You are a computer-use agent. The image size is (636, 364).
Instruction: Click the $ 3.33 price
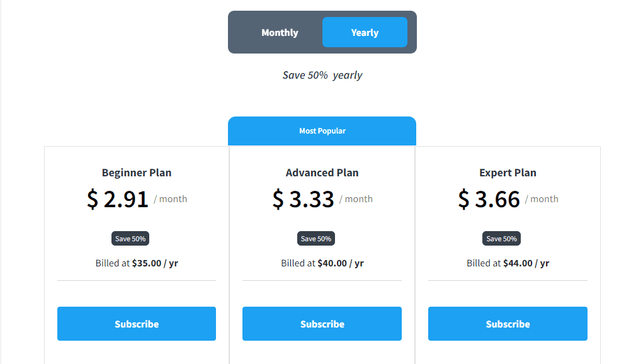pyautogui.click(x=304, y=199)
